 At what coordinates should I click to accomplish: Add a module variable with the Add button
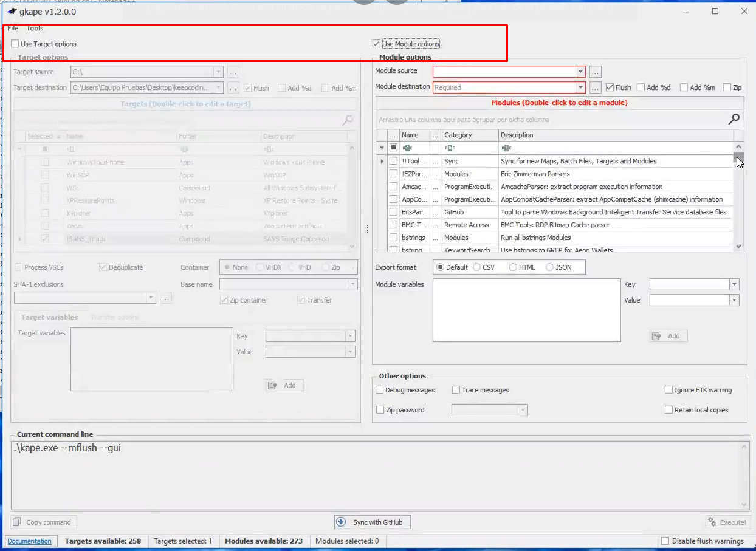tap(668, 336)
